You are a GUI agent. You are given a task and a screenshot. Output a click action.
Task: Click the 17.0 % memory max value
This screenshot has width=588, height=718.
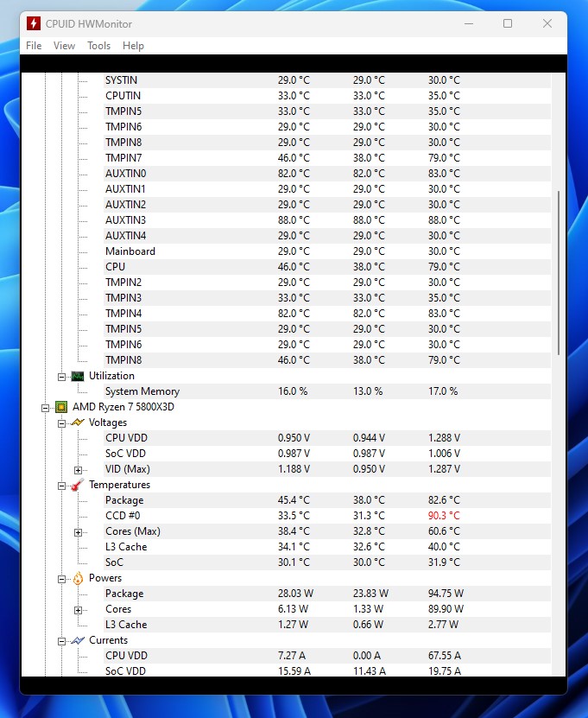pyautogui.click(x=442, y=391)
